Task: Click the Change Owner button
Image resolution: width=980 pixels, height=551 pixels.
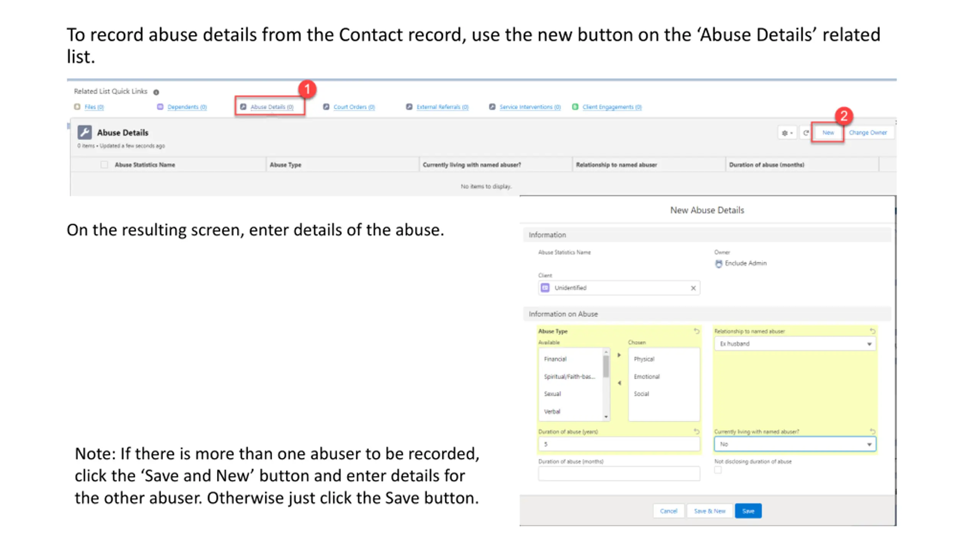Action: tap(868, 133)
